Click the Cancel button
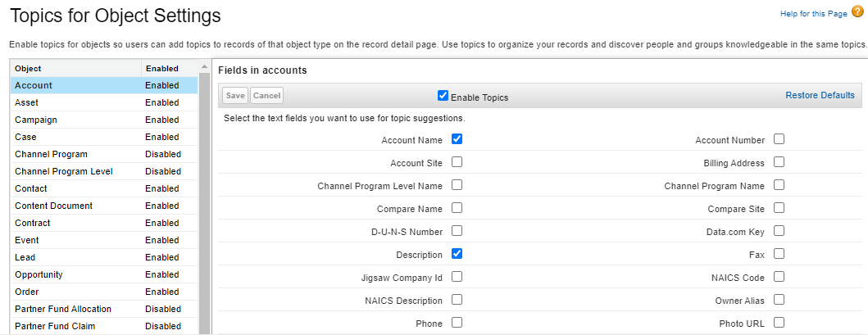The height and width of the screenshot is (335, 868). click(x=266, y=96)
